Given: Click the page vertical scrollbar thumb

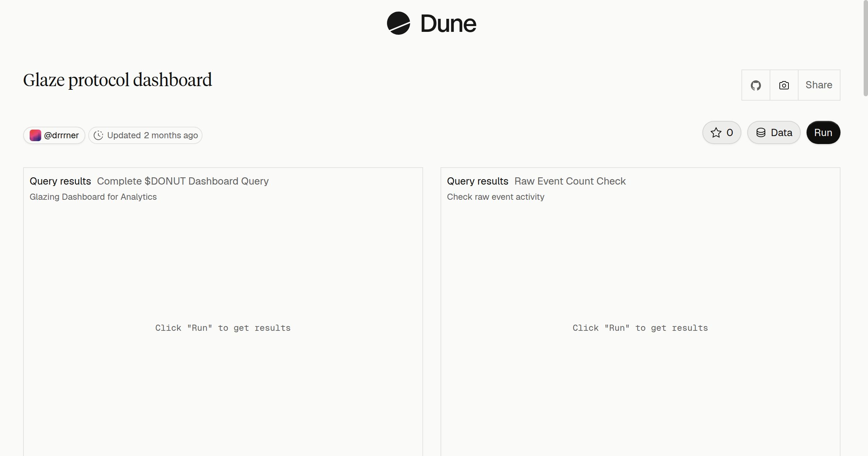Looking at the screenshot, I should pyautogui.click(x=865, y=48).
